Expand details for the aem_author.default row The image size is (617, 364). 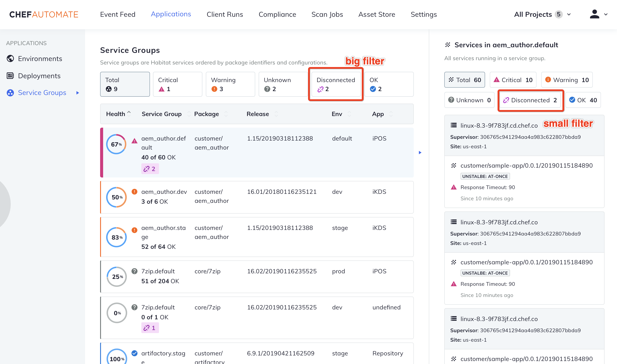click(x=420, y=152)
